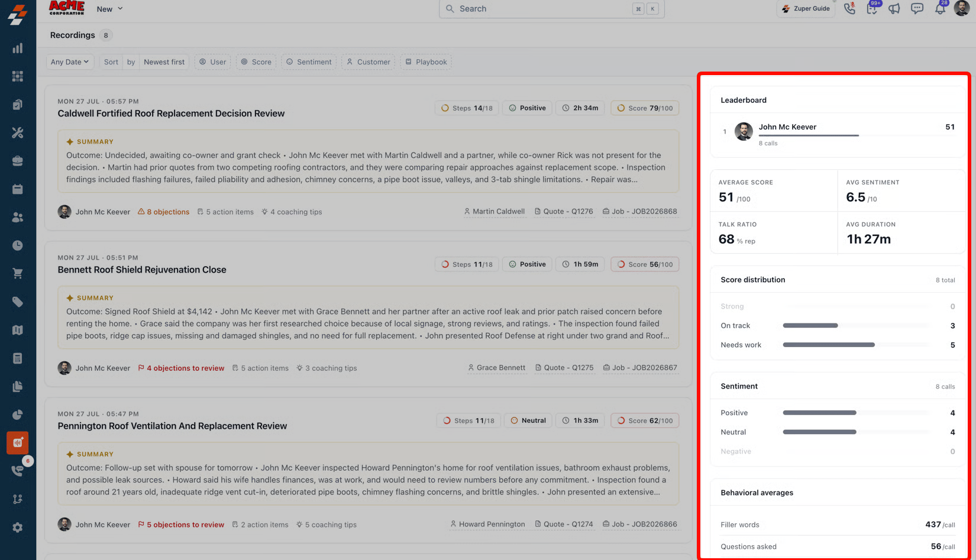Open the Sentiment filter chip

(309, 61)
